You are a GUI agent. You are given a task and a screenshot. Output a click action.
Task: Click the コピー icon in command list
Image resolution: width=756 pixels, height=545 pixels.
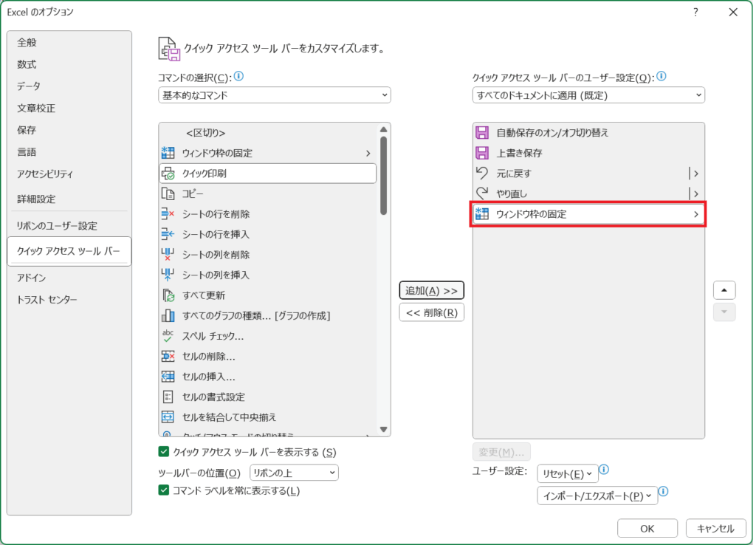pos(168,194)
